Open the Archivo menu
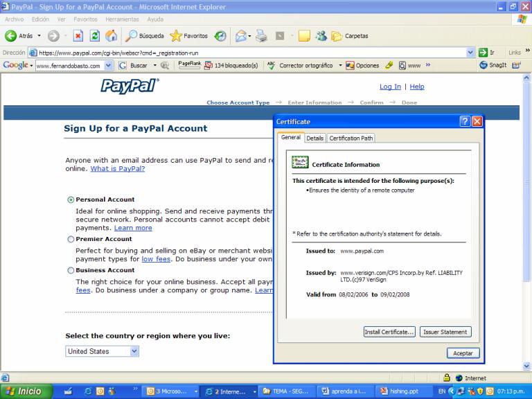 tap(15, 19)
